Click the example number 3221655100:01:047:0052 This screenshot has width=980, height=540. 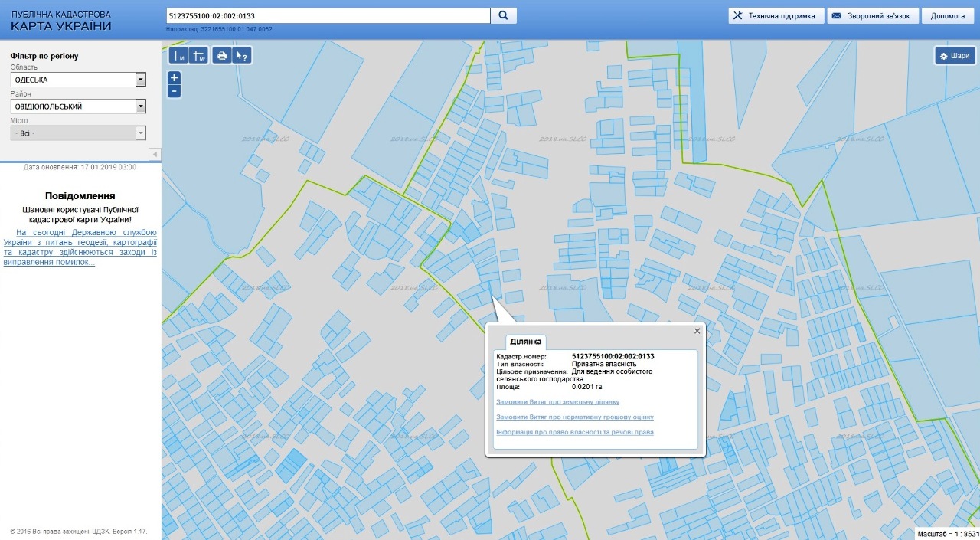tap(237, 29)
